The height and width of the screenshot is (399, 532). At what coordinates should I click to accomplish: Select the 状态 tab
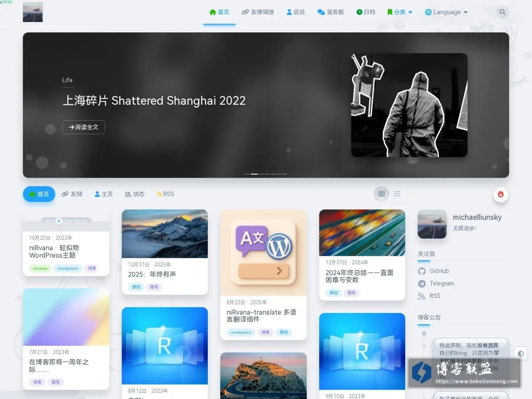pos(135,194)
